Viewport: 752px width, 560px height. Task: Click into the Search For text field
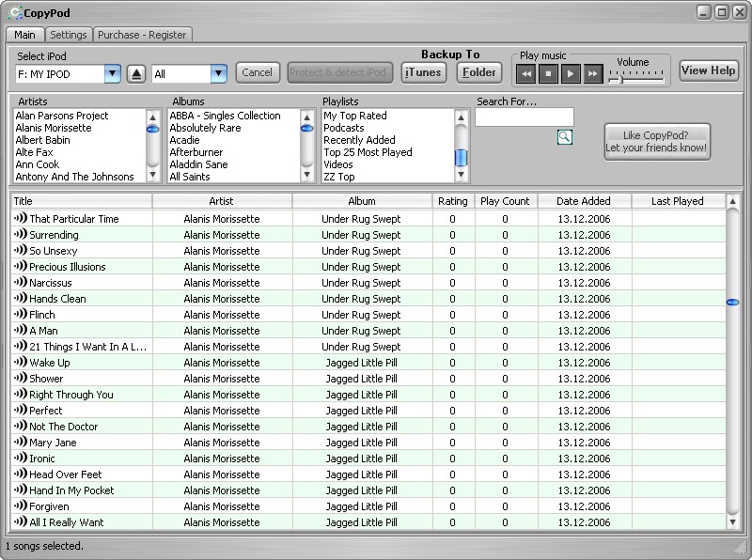(x=524, y=117)
